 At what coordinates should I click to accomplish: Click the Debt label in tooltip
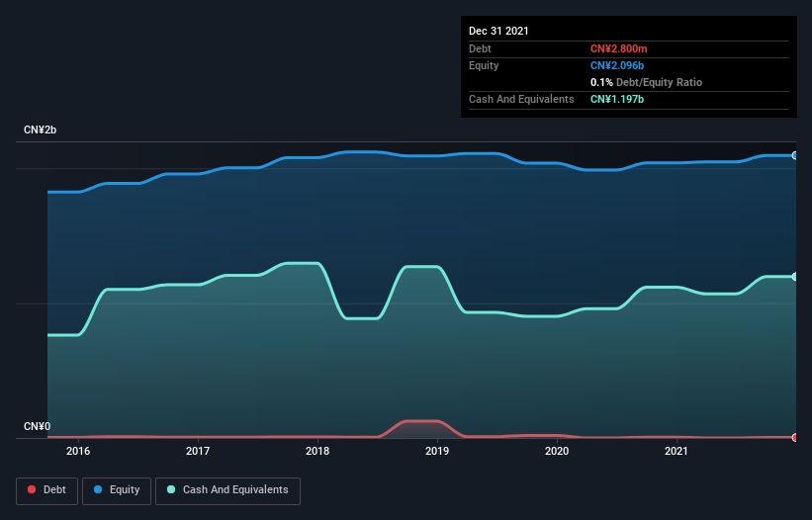coord(480,48)
